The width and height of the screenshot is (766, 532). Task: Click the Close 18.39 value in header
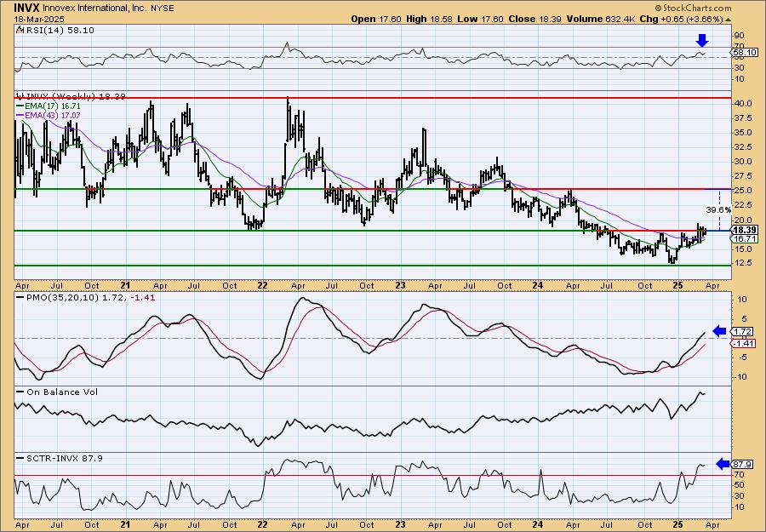[535, 19]
